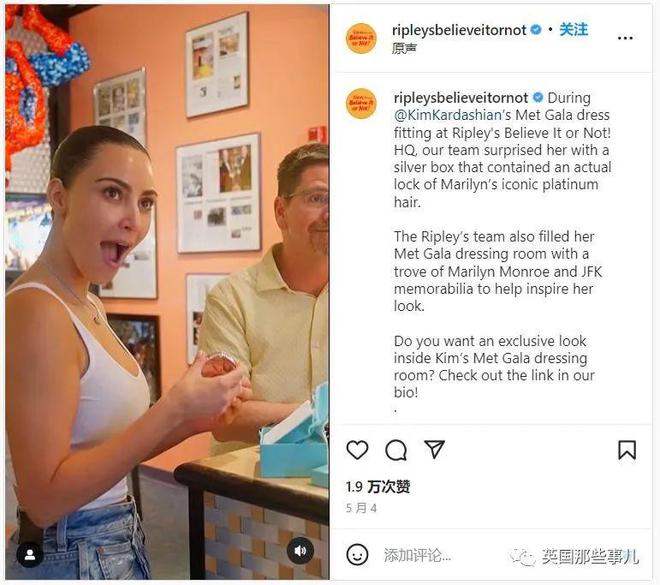Open the three-dot more options menu

625,38
